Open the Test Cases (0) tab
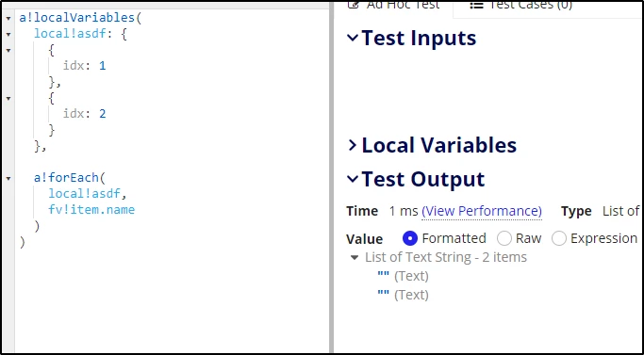Image resolution: width=644 pixels, height=355 pixels. pyautogui.click(x=521, y=5)
